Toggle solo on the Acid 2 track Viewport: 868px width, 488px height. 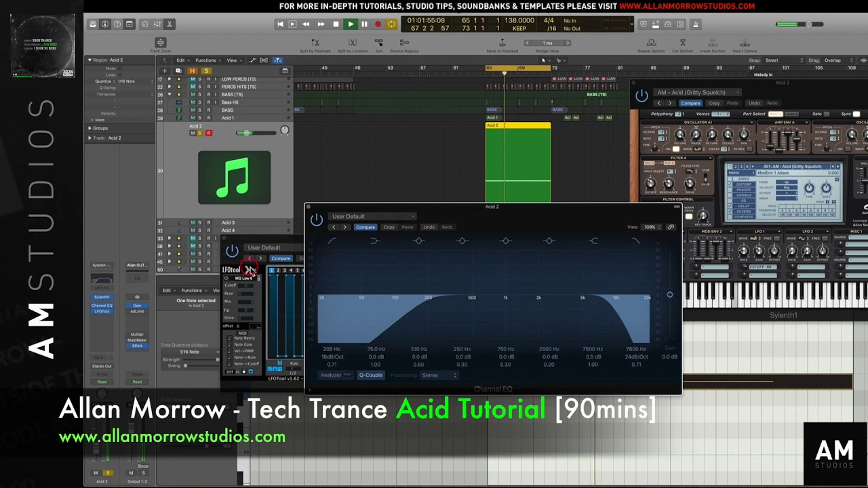(x=200, y=133)
